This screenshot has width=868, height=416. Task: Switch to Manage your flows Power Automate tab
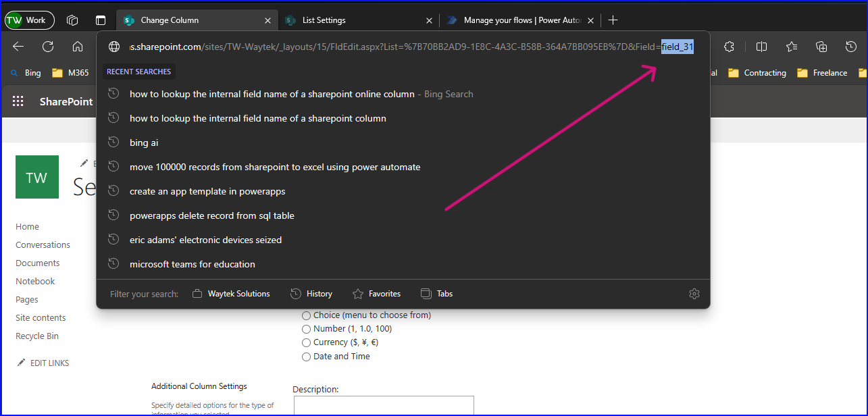point(520,20)
